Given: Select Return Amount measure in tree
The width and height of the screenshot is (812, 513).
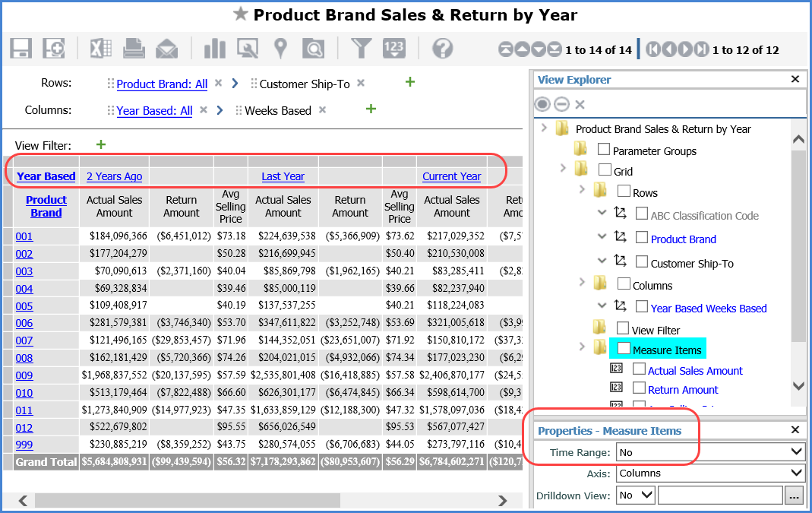Looking at the screenshot, I should point(682,390).
